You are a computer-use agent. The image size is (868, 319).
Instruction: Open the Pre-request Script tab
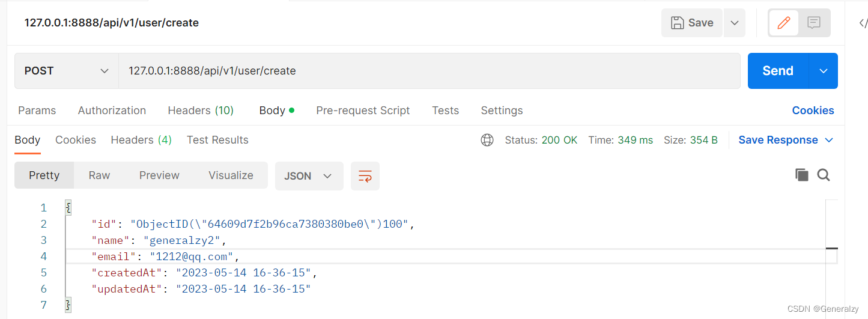363,111
